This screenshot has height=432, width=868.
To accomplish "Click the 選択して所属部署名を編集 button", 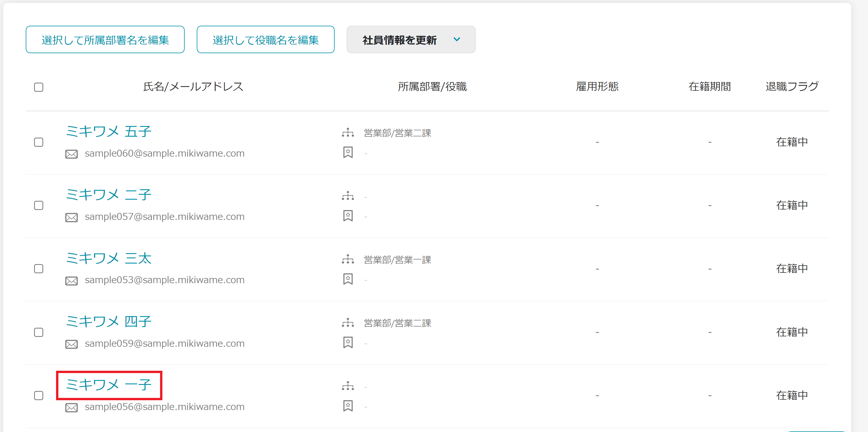I will [105, 39].
